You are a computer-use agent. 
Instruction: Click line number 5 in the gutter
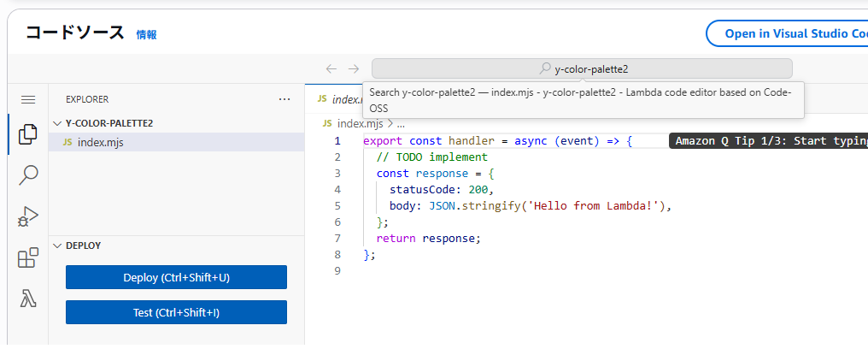[x=337, y=205]
